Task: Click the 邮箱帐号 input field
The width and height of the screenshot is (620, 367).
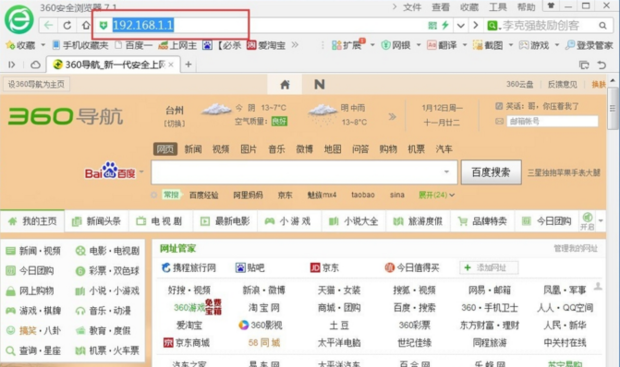Action: tap(552, 121)
